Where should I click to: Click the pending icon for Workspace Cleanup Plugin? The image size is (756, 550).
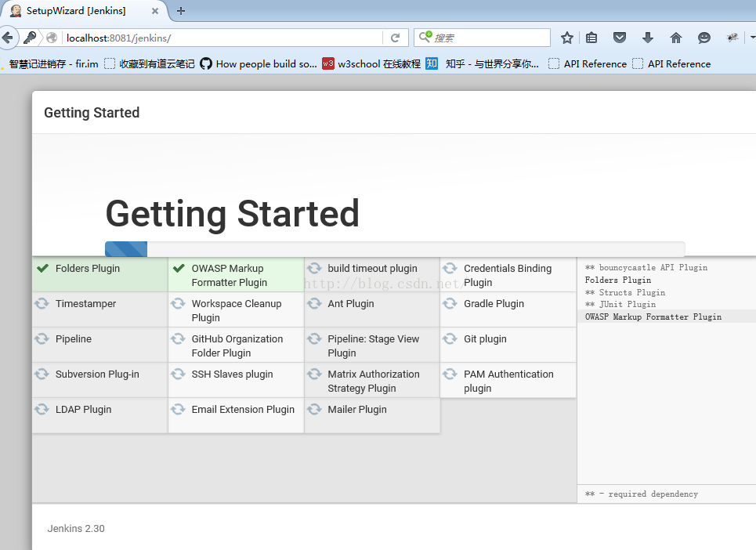point(178,303)
